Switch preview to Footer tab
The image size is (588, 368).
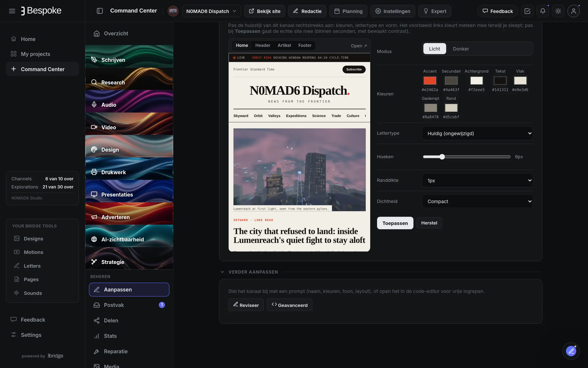coord(305,45)
